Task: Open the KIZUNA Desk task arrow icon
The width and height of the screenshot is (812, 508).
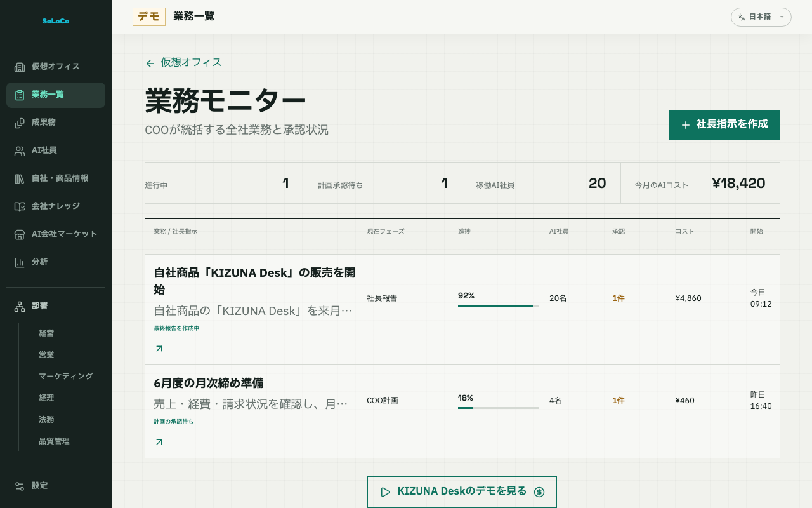Action: tap(159, 349)
